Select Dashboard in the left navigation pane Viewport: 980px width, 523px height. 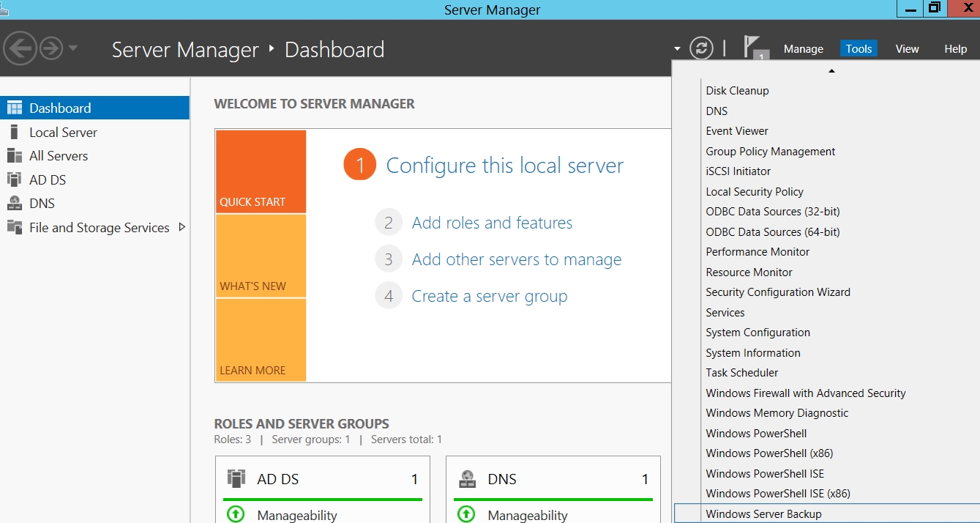60,108
